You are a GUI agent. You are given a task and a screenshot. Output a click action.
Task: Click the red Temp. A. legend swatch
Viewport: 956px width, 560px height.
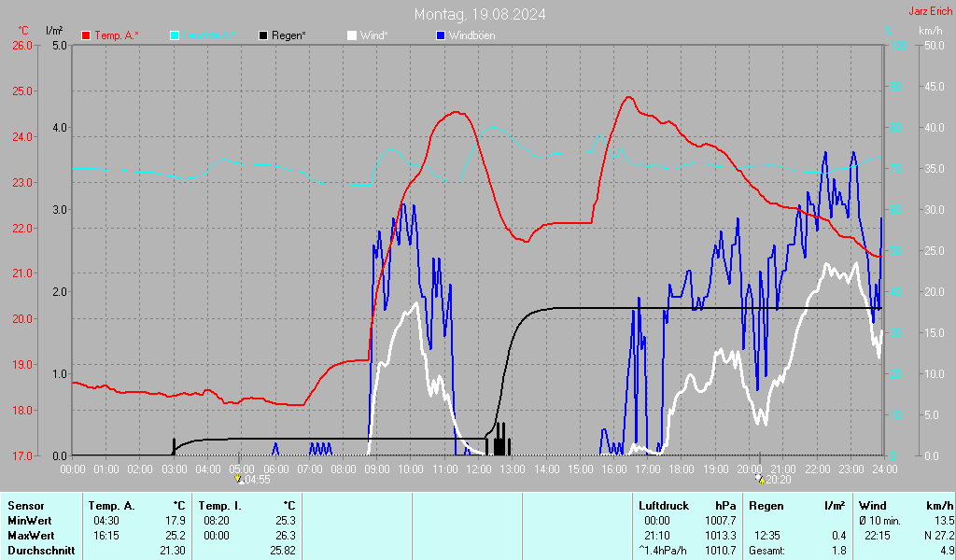pos(86,35)
